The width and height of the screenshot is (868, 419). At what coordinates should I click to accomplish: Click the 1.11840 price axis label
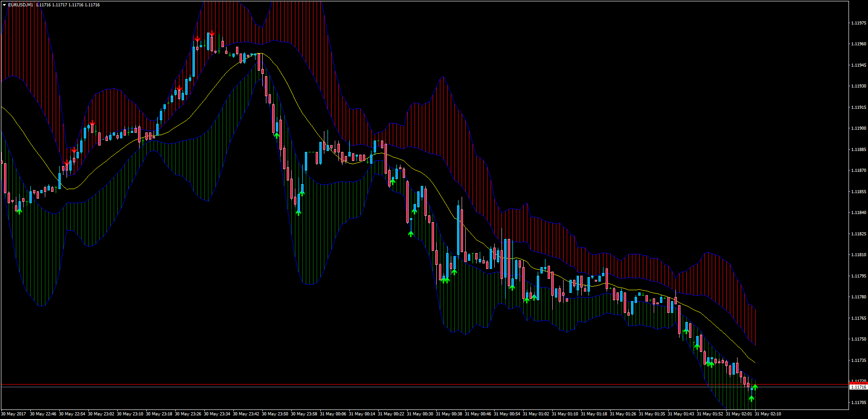859,213
